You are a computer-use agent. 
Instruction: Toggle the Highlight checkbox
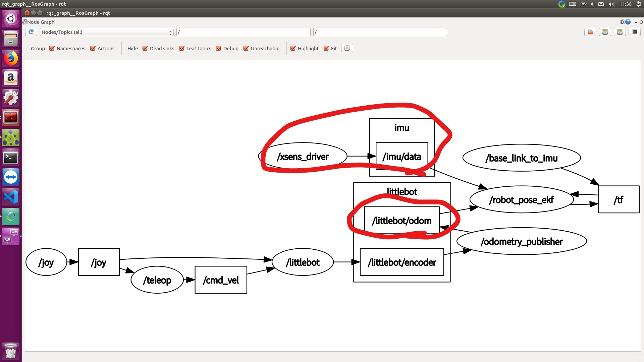click(293, 48)
